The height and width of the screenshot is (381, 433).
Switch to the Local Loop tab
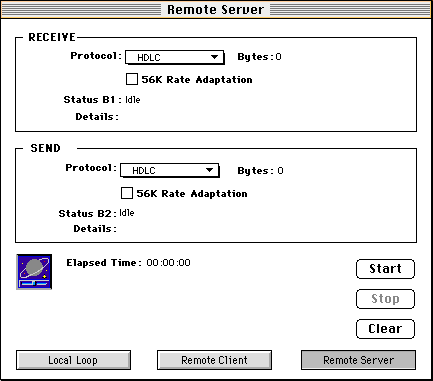pyautogui.click(x=73, y=360)
